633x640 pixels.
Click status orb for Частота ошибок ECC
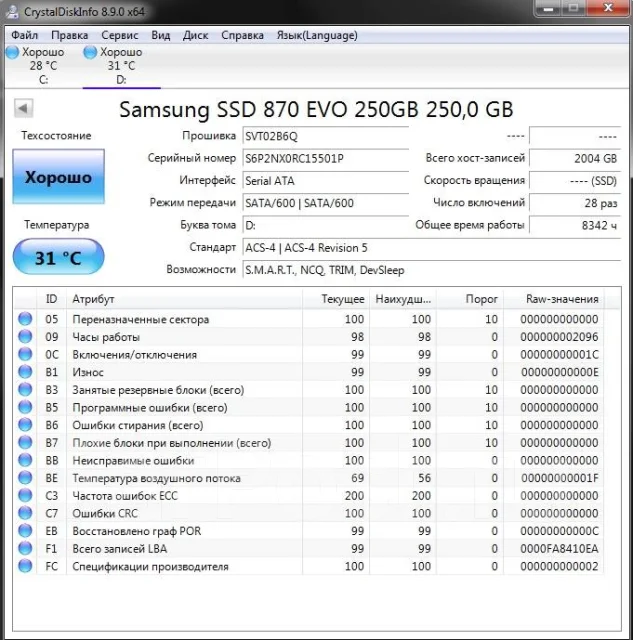25,495
